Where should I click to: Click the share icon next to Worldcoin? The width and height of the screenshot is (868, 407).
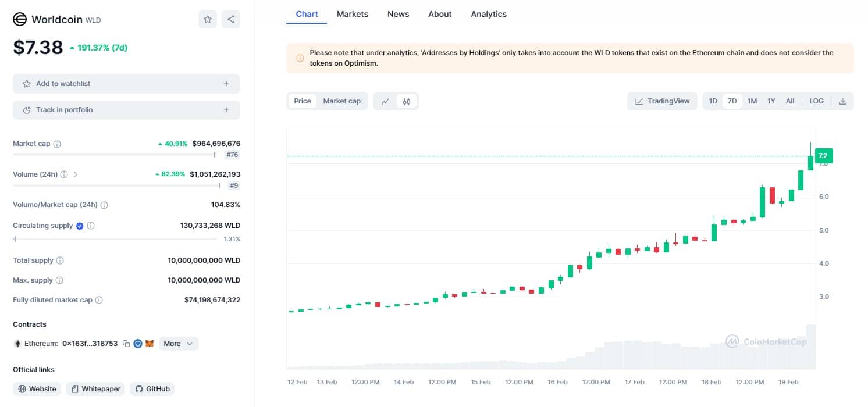pos(231,19)
